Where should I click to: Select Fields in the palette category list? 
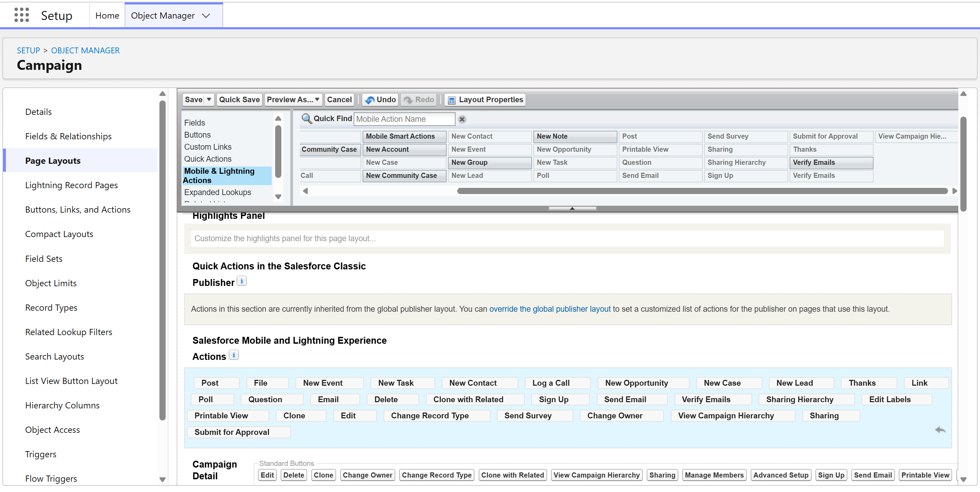click(x=195, y=123)
